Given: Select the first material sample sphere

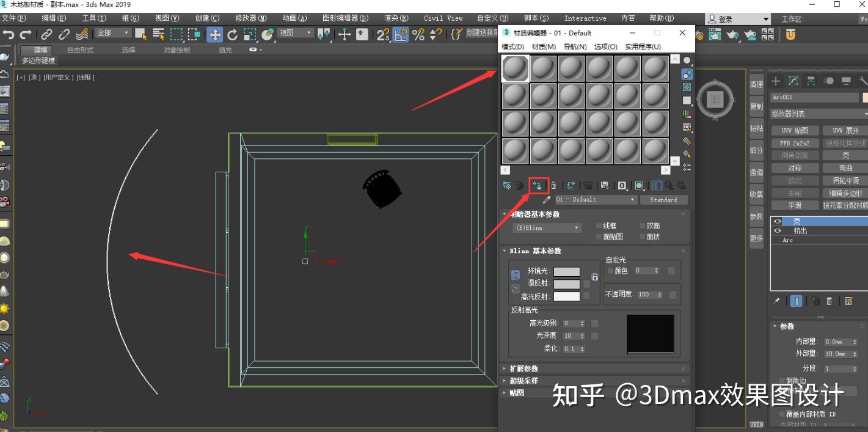Looking at the screenshot, I should coord(515,68).
